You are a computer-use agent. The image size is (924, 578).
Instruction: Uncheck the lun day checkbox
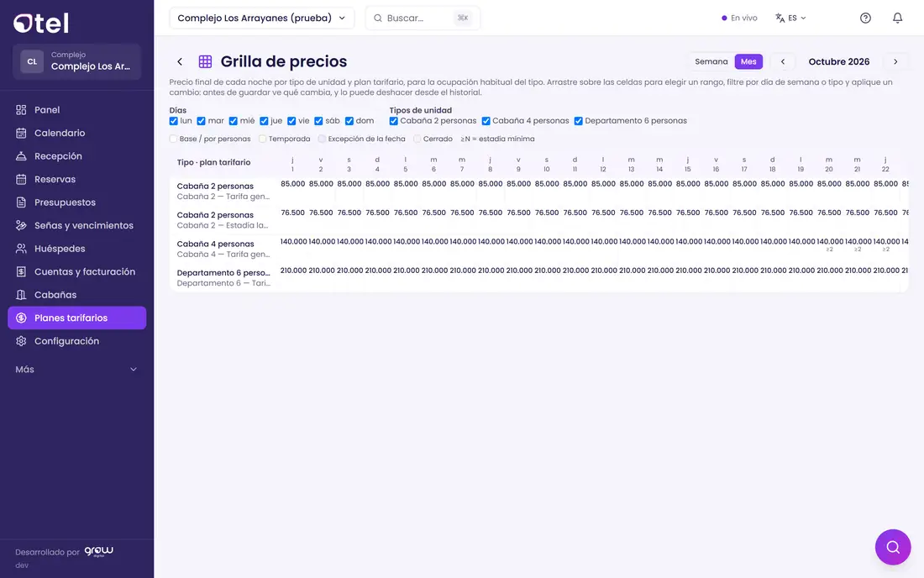(173, 121)
